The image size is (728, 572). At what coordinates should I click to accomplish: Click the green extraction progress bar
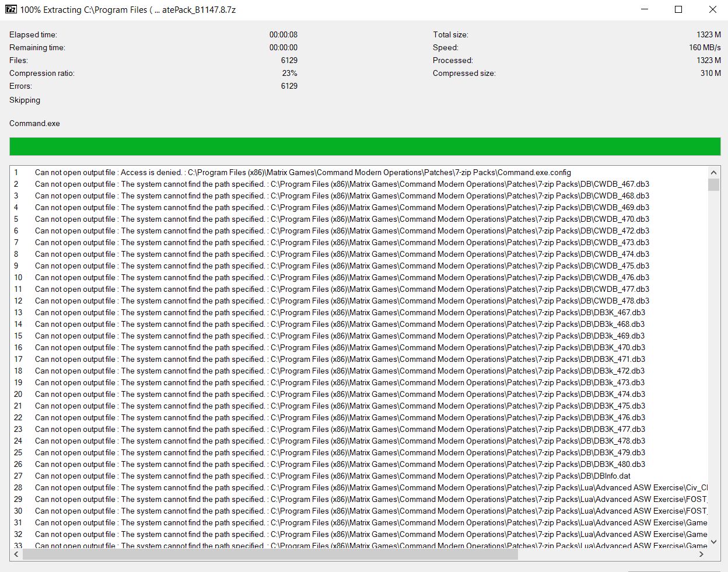[365, 147]
